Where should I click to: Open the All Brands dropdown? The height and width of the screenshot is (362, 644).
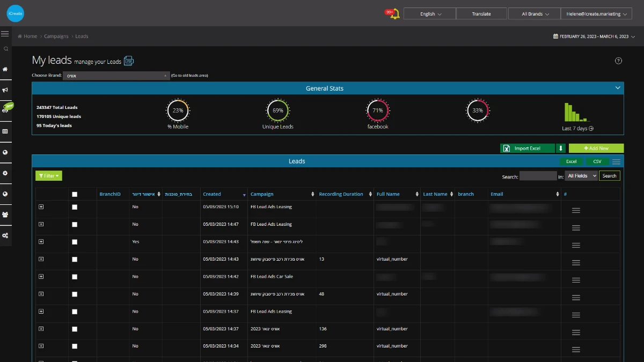(x=535, y=14)
